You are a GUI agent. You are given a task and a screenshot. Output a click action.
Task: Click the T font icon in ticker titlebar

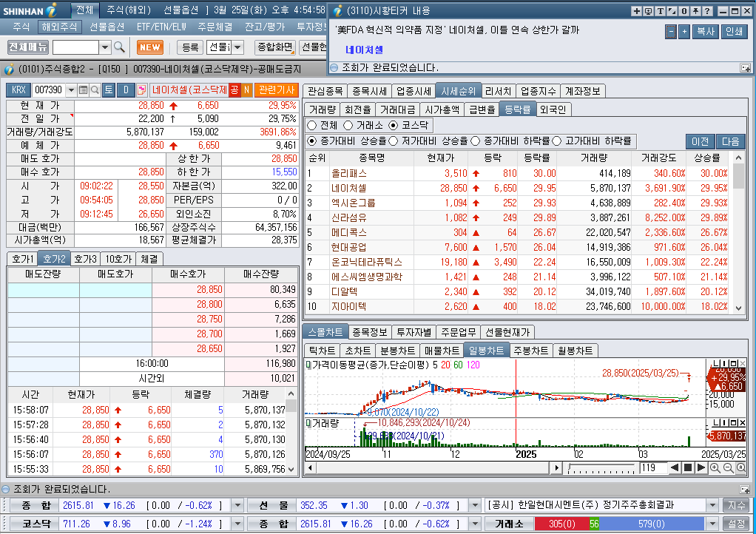[660, 11]
